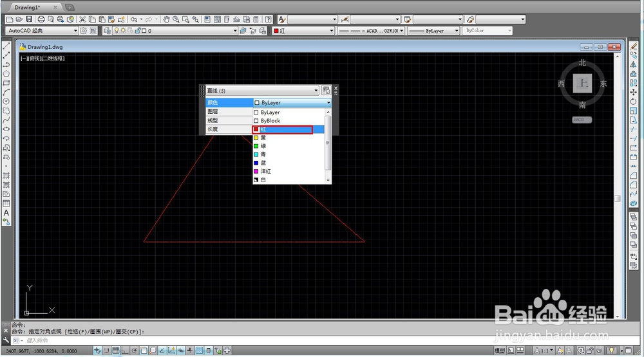
Task: Plot the drawing with printer icon
Action: coord(41,19)
